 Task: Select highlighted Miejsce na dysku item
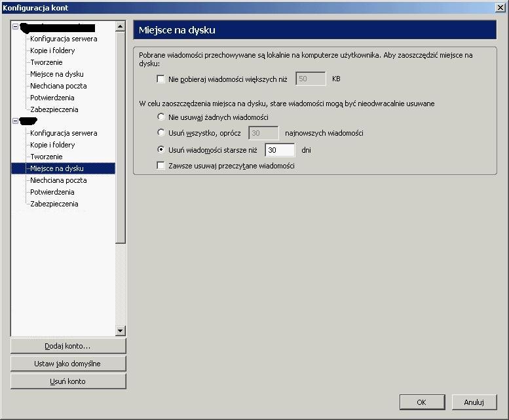tap(64, 168)
